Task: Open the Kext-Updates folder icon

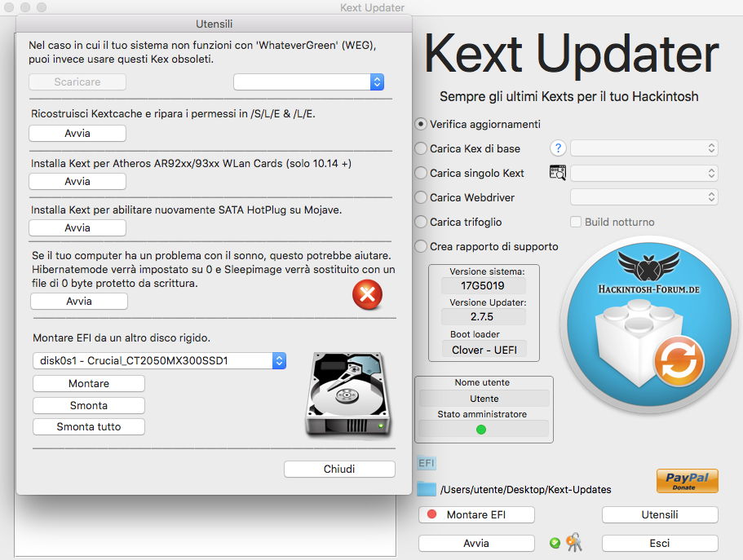Action: click(x=427, y=489)
